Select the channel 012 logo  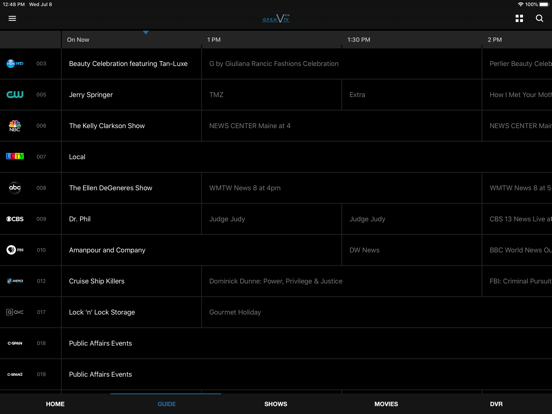pyautogui.click(x=15, y=281)
